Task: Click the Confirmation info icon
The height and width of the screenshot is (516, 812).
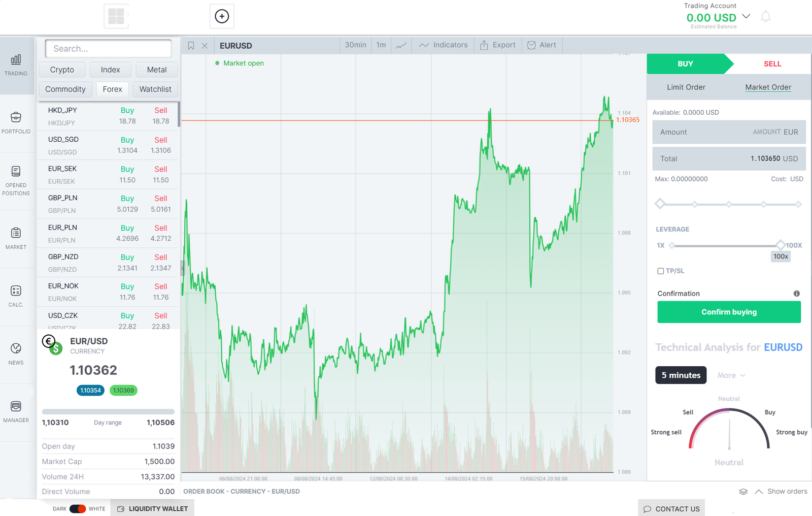Action: click(796, 294)
